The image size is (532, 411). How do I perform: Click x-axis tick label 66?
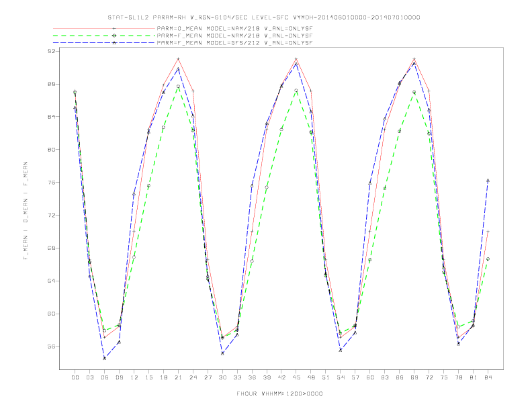400,377
